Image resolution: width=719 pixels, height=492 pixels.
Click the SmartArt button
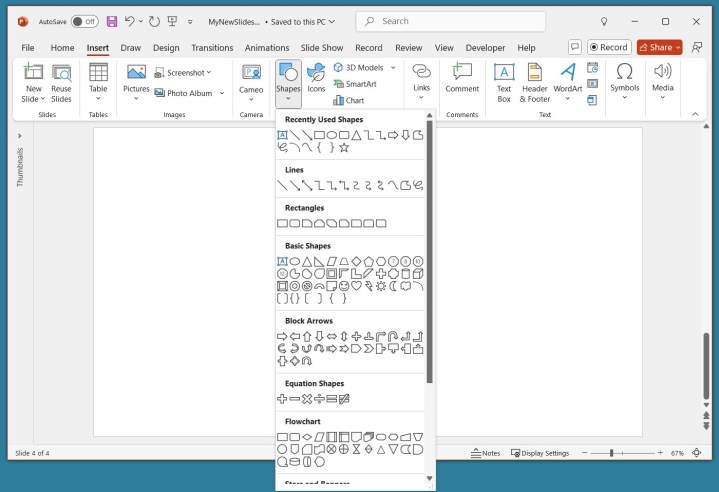354,84
